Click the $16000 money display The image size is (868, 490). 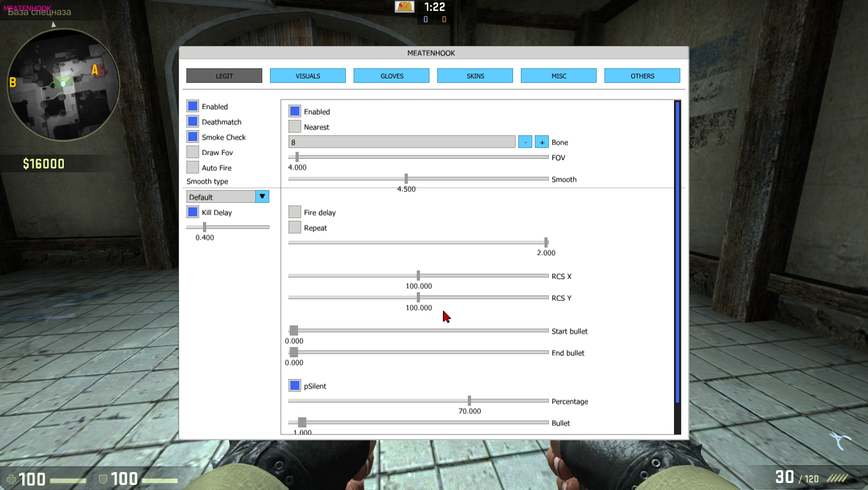43,164
